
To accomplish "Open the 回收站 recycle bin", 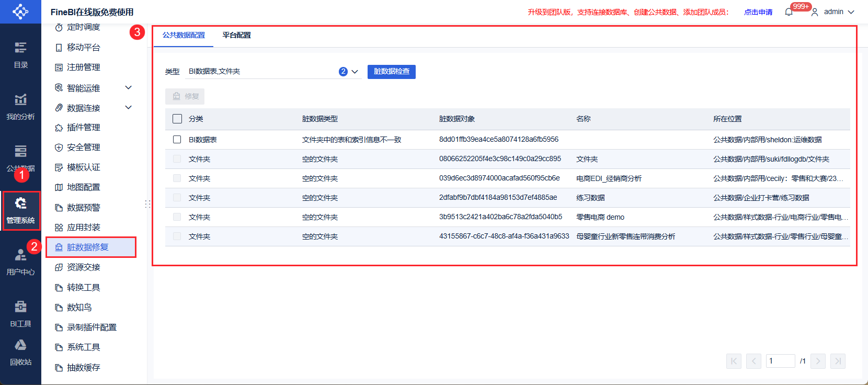I will [x=20, y=352].
